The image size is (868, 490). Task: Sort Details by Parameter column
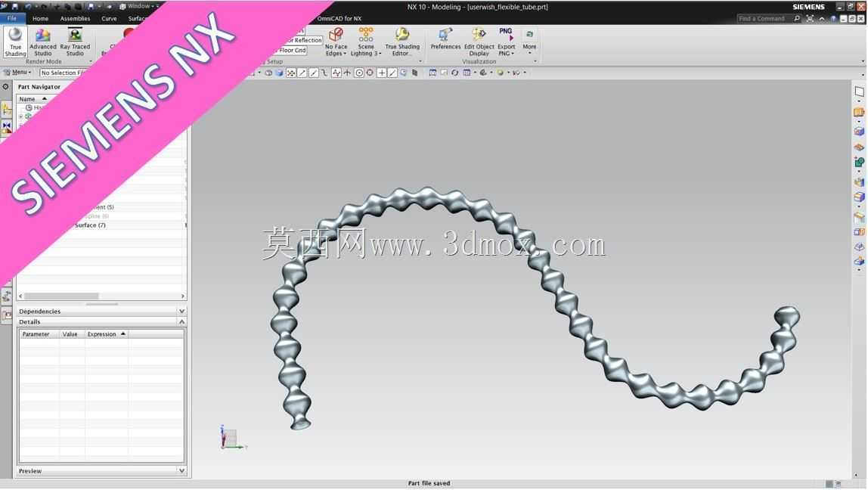(39, 334)
